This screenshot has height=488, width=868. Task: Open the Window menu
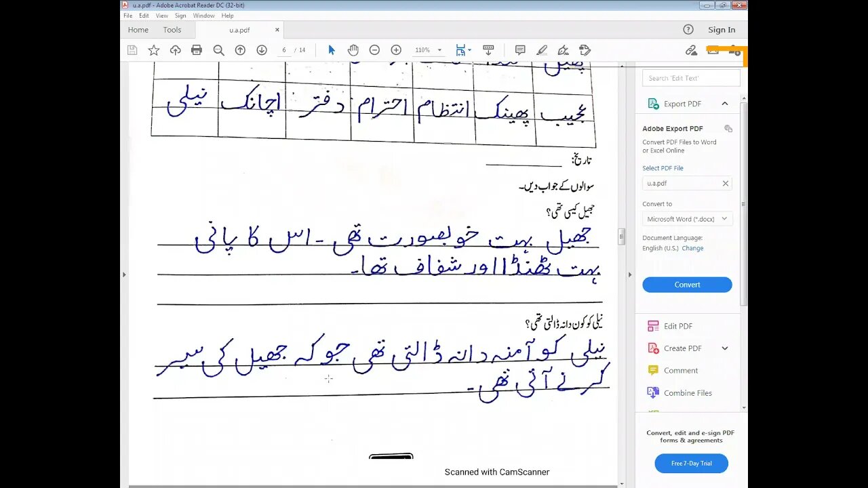click(x=203, y=16)
